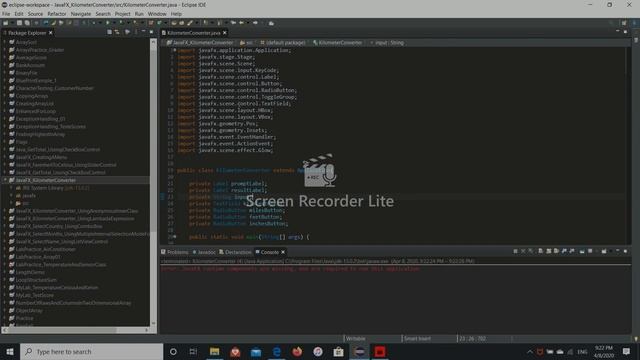Open Firefox from the taskbar
Viewport: 640px width, 360px height.
pos(297,351)
